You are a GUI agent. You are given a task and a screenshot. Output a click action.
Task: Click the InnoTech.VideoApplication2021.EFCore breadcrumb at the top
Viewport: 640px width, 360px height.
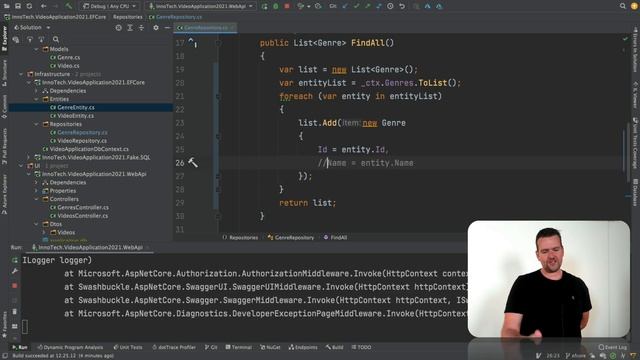(56, 17)
